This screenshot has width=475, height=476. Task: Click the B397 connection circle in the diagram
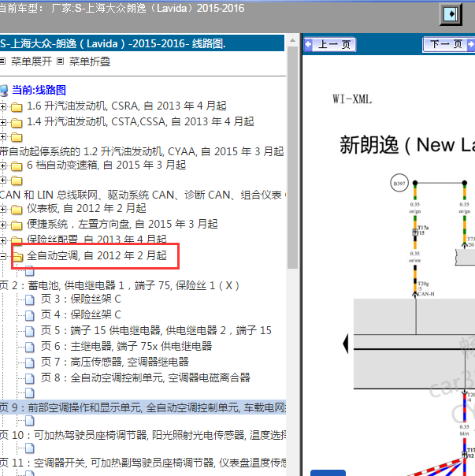click(x=399, y=183)
